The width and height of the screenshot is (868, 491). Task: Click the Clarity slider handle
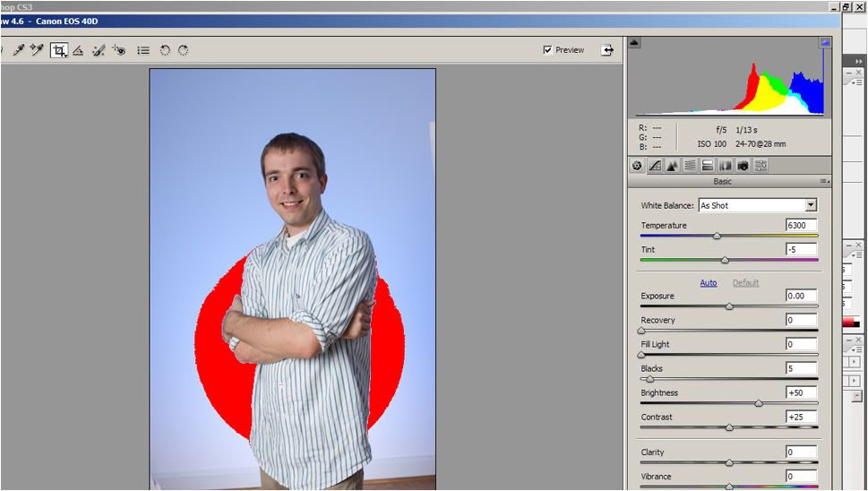pyautogui.click(x=729, y=462)
